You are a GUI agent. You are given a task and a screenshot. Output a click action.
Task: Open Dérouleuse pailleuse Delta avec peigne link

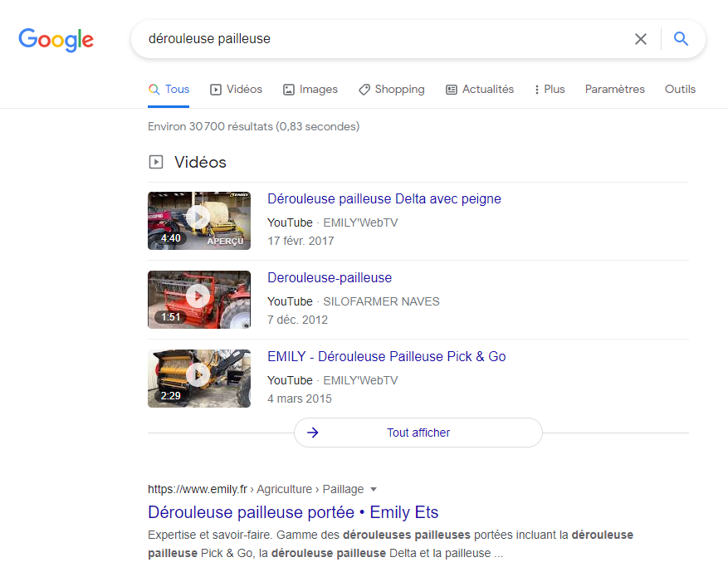point(384,199)
